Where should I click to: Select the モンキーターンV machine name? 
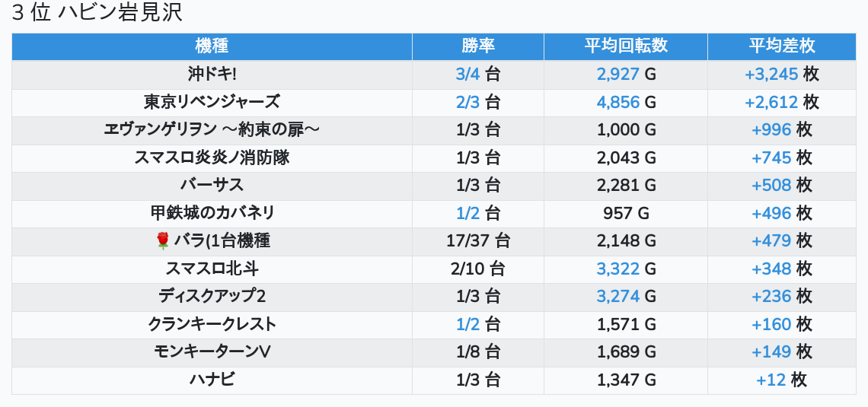(212, 351)
